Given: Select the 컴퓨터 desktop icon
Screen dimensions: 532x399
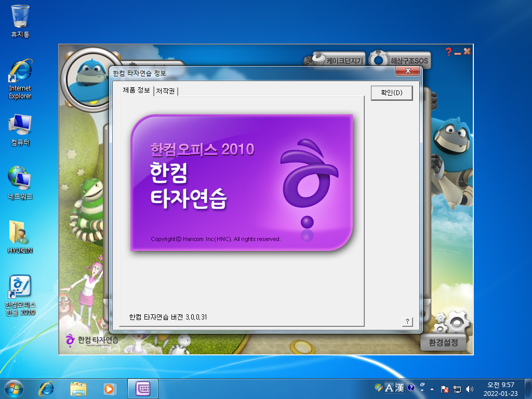Looking at the screenshot, I should [x=20, y=130].
